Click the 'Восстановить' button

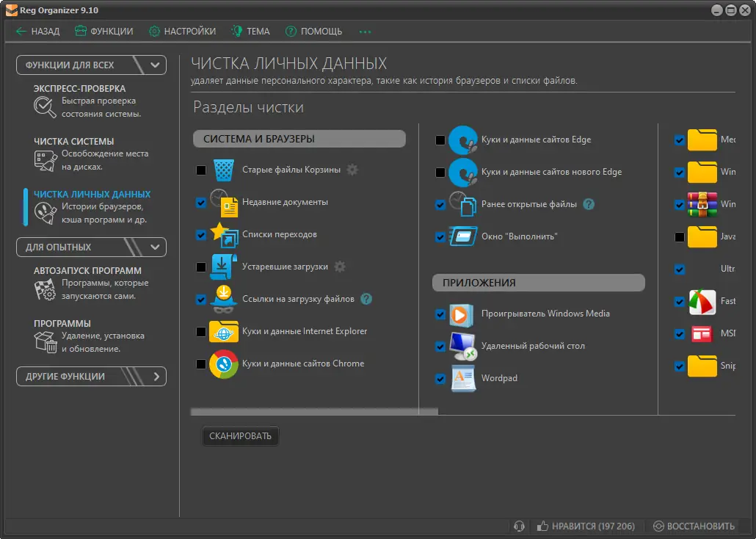click(x=694, y=527)
